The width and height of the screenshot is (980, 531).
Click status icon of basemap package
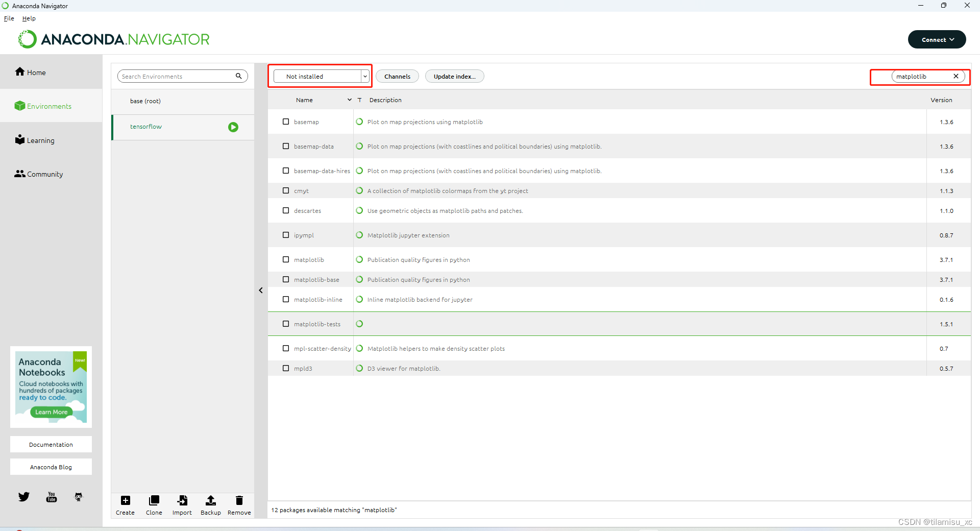pos(359,122)
